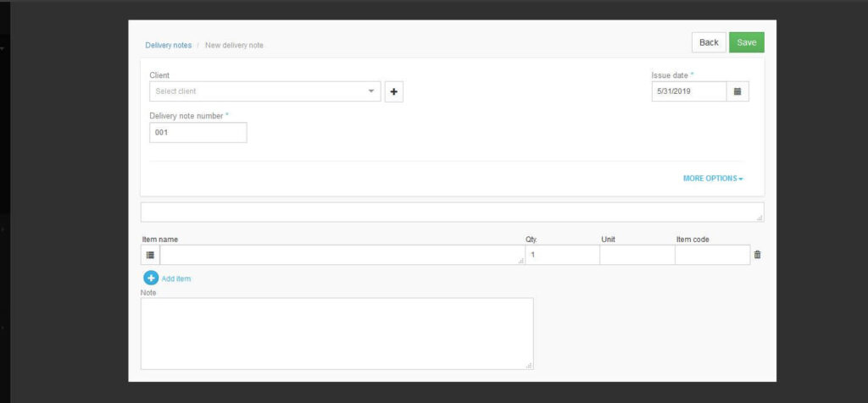This screenshot has width=868, height=403.
Task: Open the Select client dropdown
Action: 265,91
